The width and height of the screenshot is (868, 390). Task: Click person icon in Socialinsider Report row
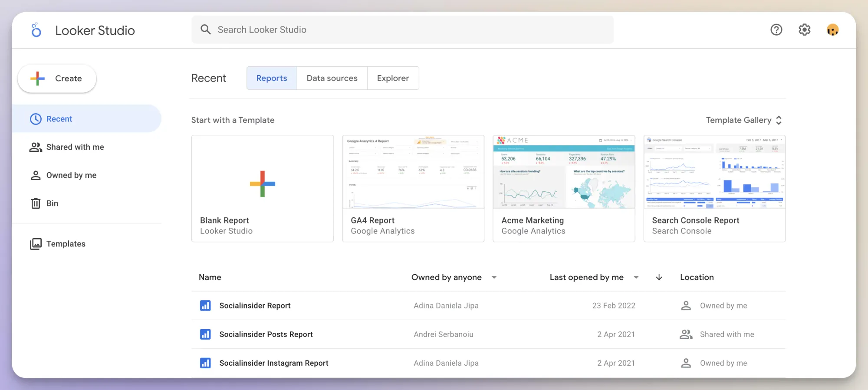(x=686, y=305)
